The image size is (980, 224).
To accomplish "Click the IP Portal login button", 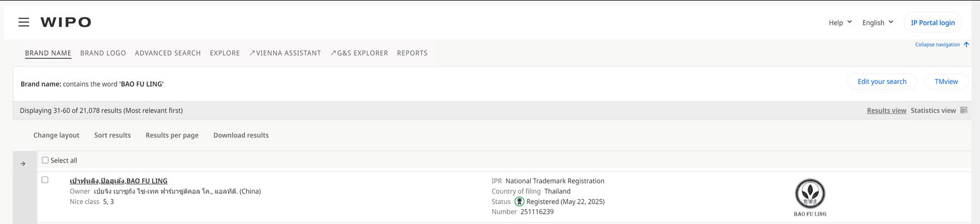I will pos(933,22).
